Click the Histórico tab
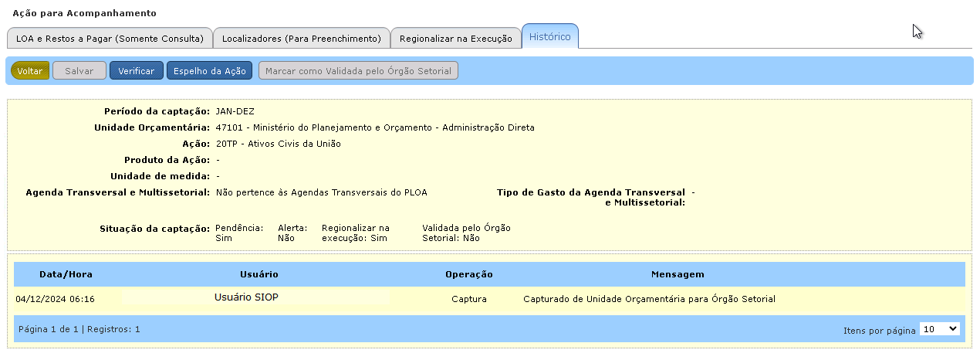This screenshot has height=360, width=980. pos(549,36)
